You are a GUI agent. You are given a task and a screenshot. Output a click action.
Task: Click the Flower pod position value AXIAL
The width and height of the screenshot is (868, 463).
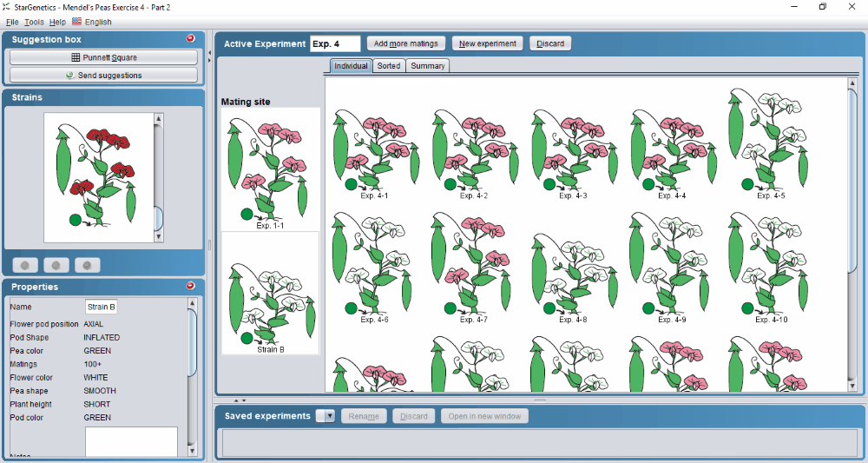(93, 325)
